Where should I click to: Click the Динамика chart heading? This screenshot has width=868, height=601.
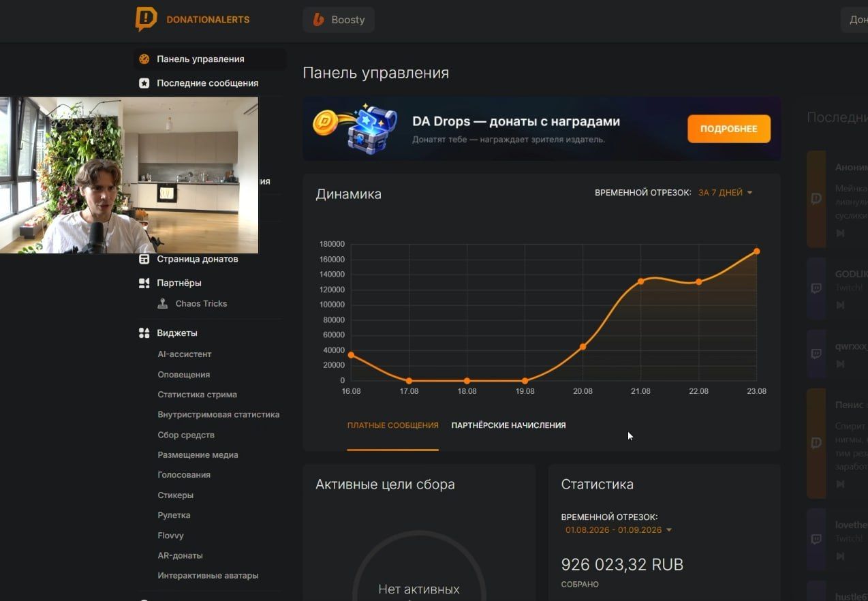coord(348,194)
